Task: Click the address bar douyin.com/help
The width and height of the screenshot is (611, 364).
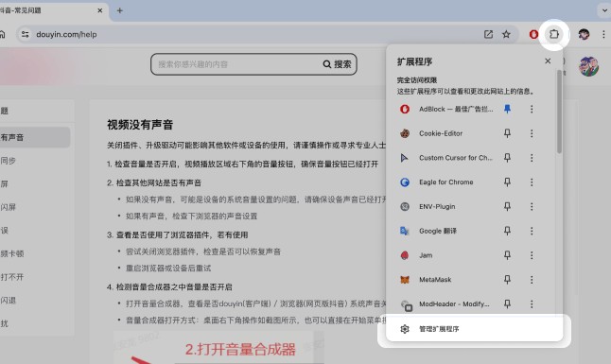Action: 66,34
